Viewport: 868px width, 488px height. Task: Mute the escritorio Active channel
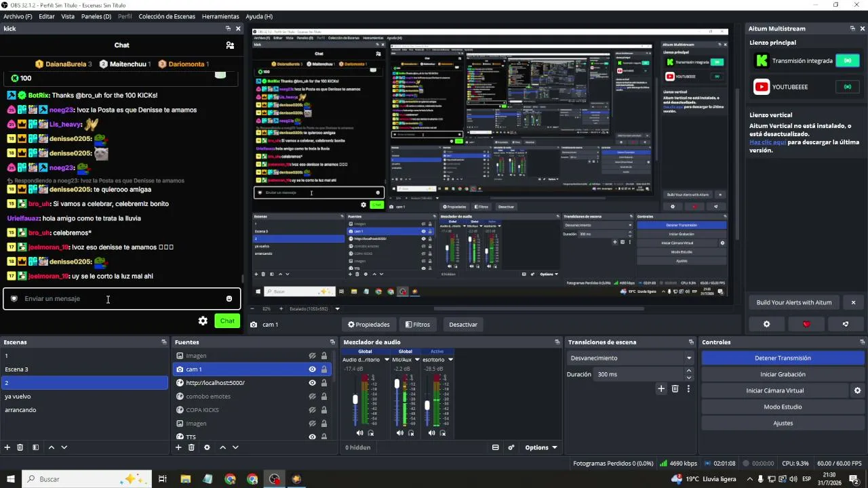pos(432,433)
